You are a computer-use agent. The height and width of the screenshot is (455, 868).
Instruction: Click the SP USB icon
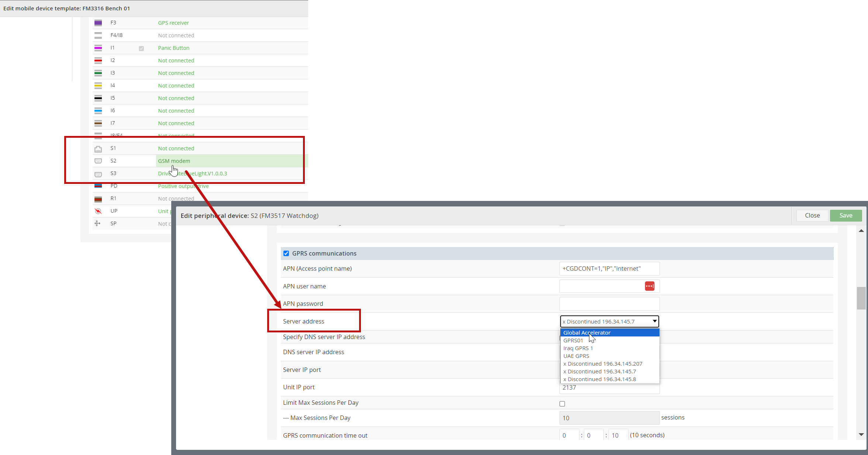(97, 223)
